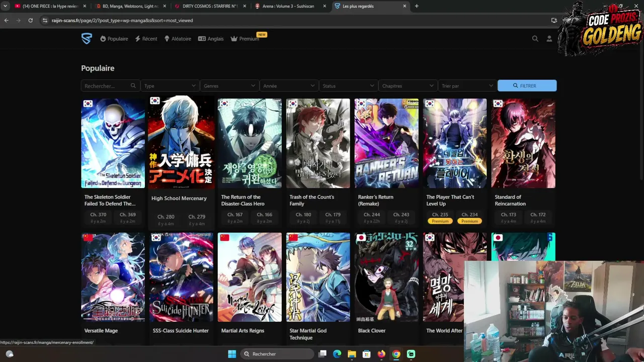The image size is (644, 362).
Task: Open the Standard of Reincarnation cover thumbnail
Action: pos(523,143)
